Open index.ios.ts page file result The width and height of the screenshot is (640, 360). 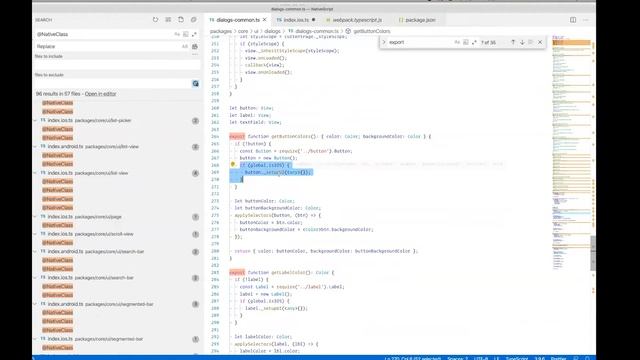pyautogui.click(x=118, y=217)
